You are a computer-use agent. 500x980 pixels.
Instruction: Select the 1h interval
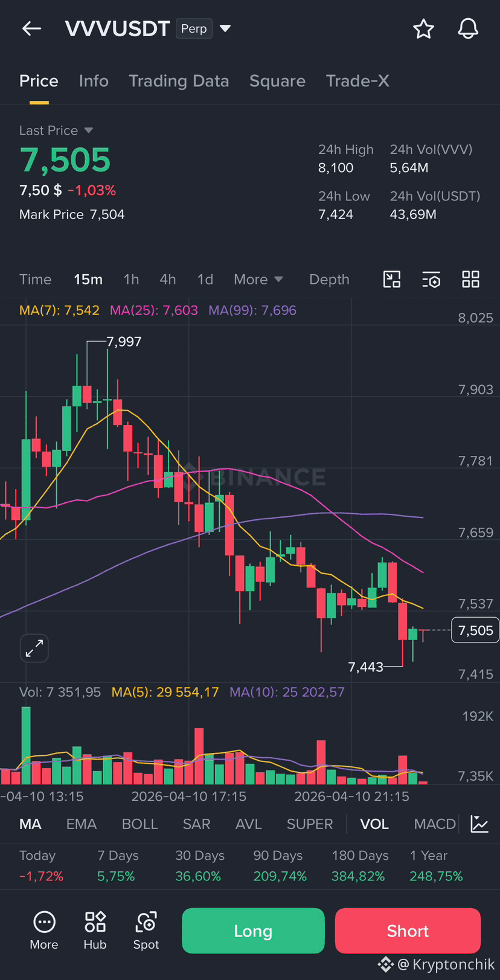coord(131,280)
